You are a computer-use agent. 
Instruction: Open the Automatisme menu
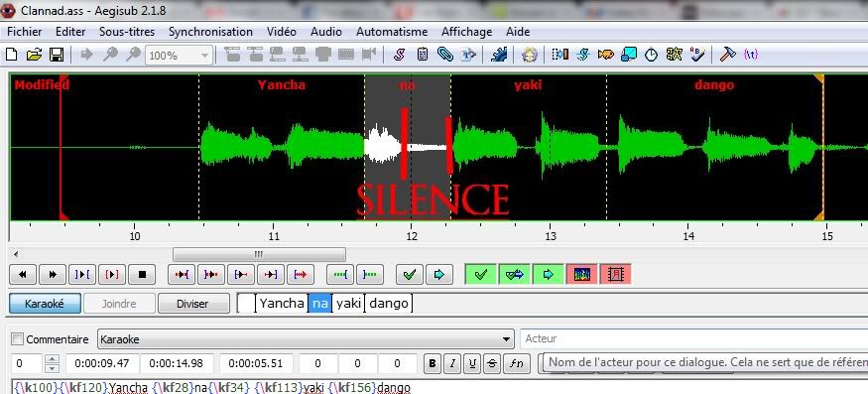[x=392, y=32]
